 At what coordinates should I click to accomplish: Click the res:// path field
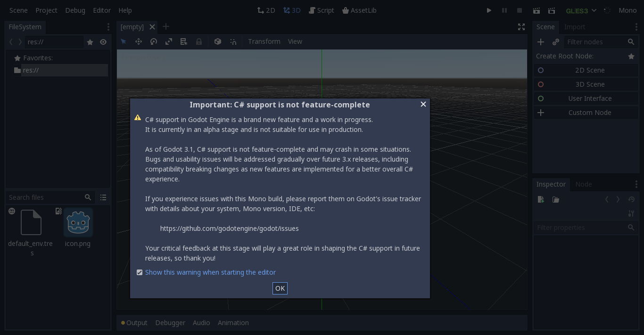[x=55, y=42]
